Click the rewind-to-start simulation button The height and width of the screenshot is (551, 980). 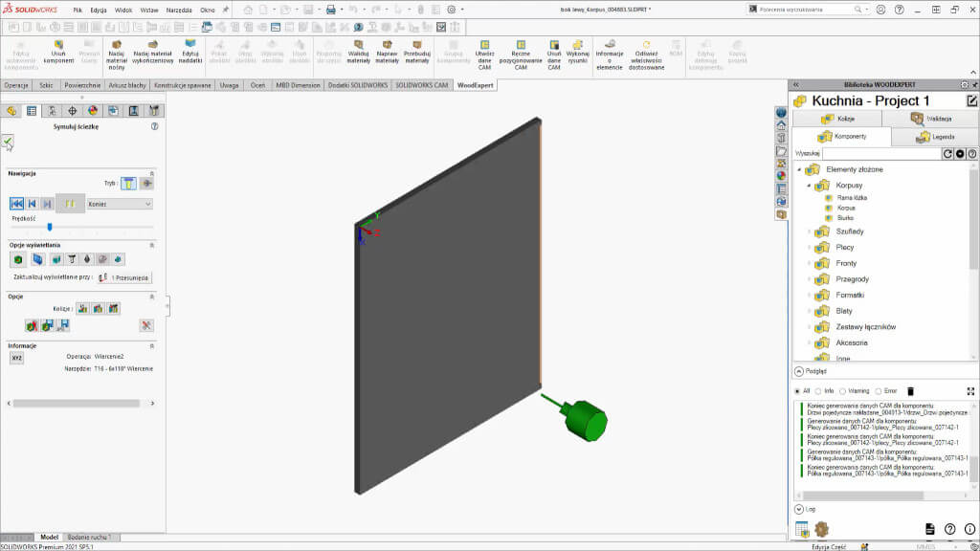tap(16, 204)
